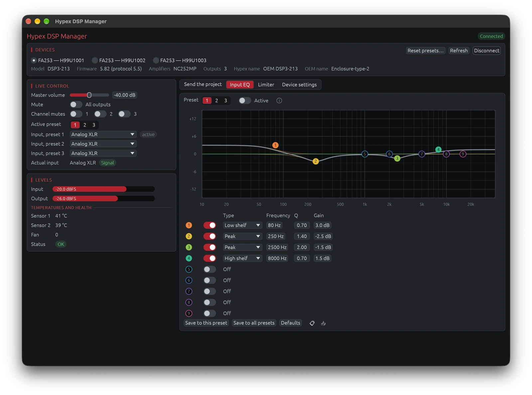Toggle Mute for all outputs
This screenshot has width=532, height=395.
(x=76, y=104)
